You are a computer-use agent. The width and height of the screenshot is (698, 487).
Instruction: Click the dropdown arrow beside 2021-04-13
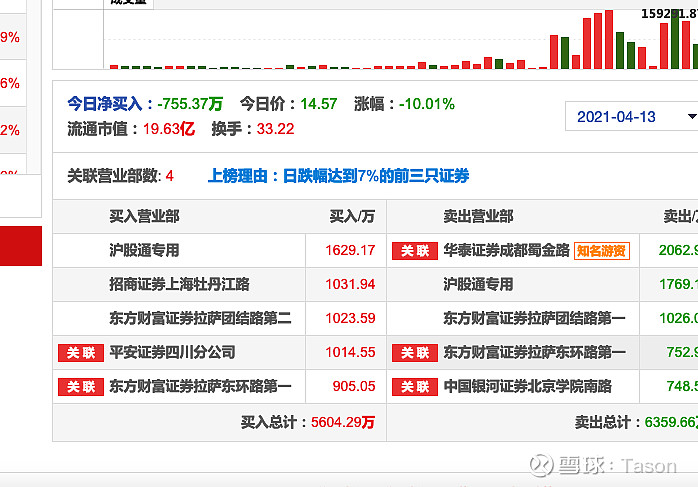pyautogui.click(x=692, y=117)
